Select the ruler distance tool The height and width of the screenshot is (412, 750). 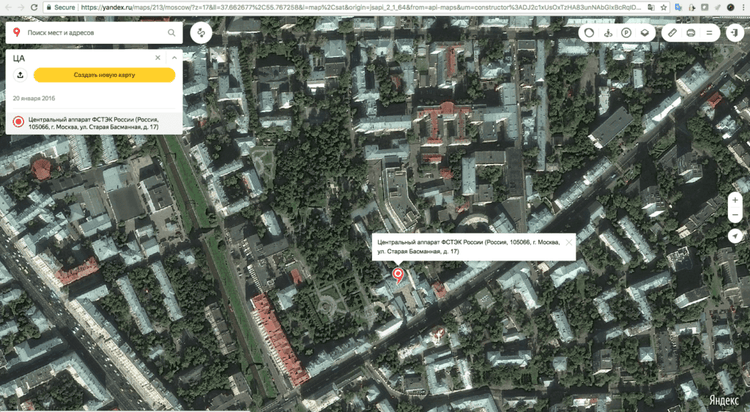pos(673,33)
